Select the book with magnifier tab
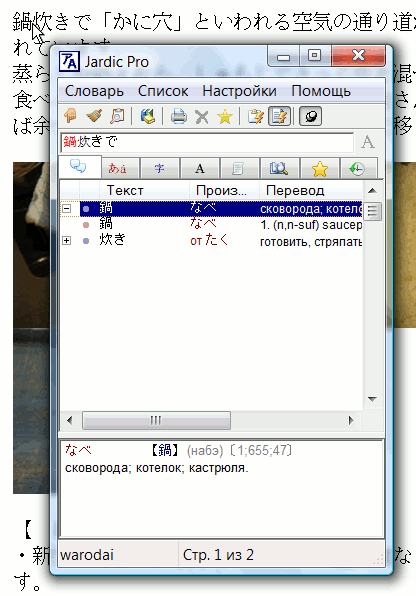416x596 pixels. coord(279,168)
